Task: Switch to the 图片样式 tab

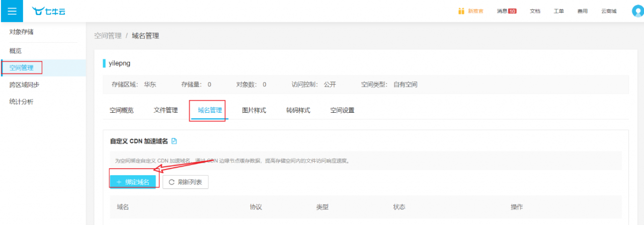Action: 254,110
